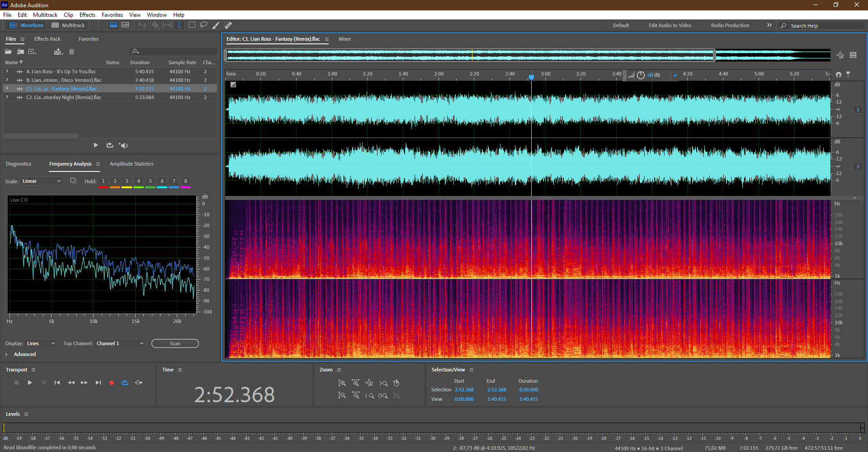Click Zoom In Amplitude icon
The image size is (868, 452).
(x=342, y=383)
